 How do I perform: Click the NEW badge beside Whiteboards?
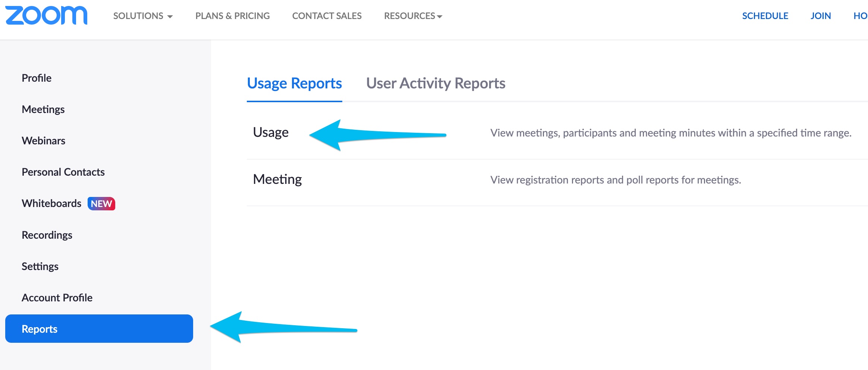[x=101, y=204]
